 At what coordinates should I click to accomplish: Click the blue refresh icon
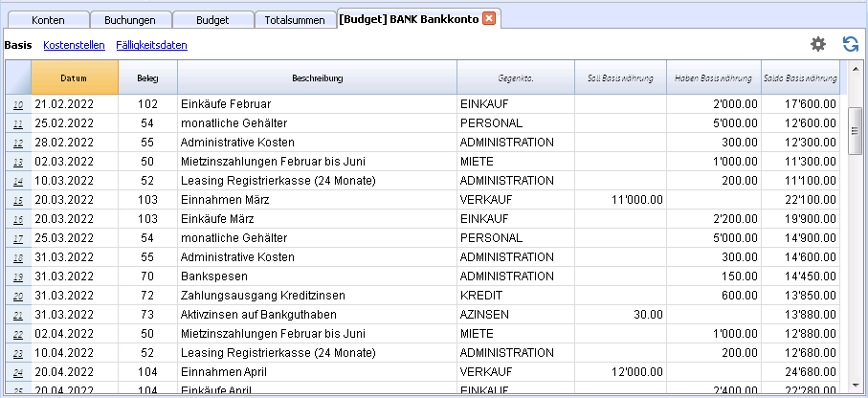pyautogui.click(x=850, y=44)
